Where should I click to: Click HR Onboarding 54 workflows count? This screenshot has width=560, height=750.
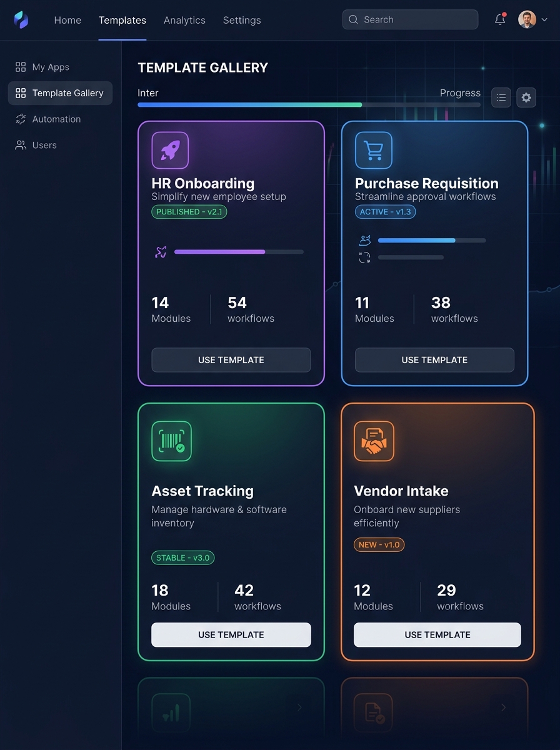(x=251, y=309)
